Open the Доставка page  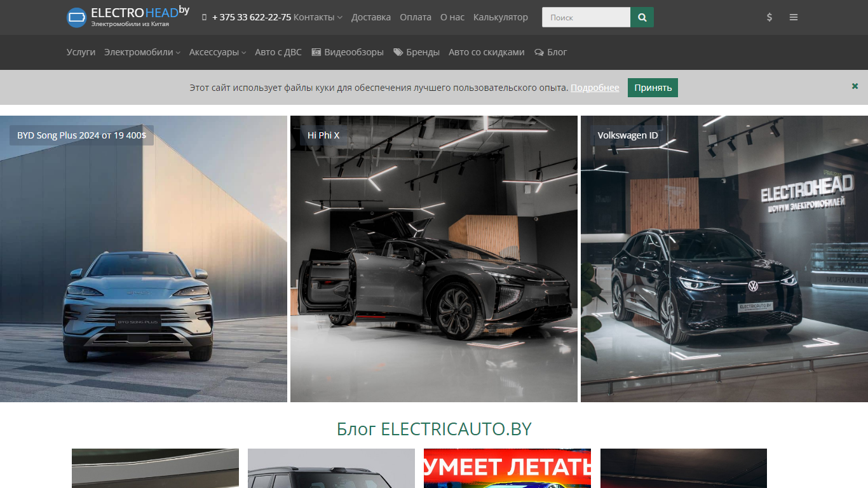[371, 17]
